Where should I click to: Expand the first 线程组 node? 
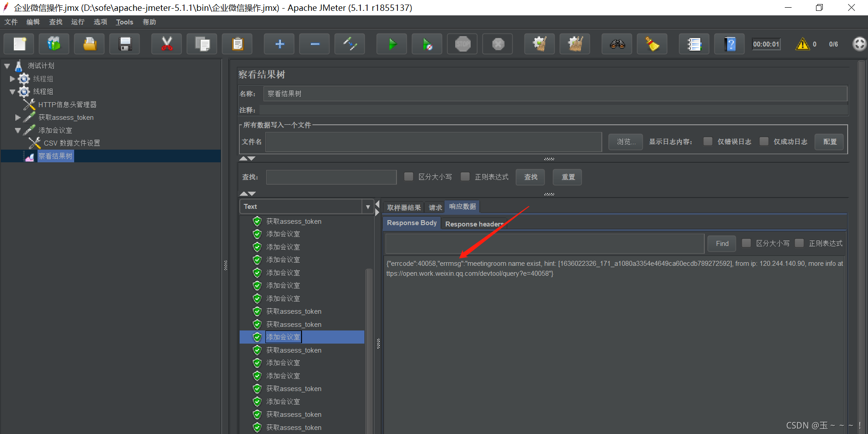[x=12, y=79]
